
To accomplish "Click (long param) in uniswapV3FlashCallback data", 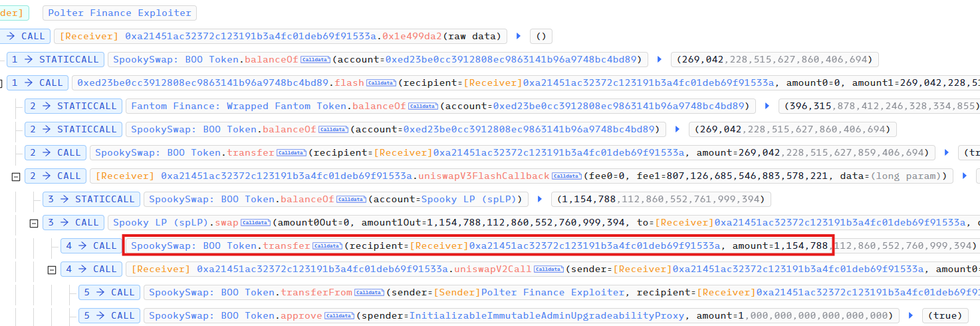I will tap(908, 176).
